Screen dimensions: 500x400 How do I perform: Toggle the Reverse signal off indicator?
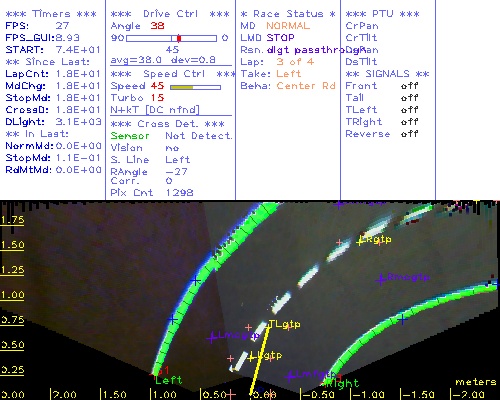(410, 134)
